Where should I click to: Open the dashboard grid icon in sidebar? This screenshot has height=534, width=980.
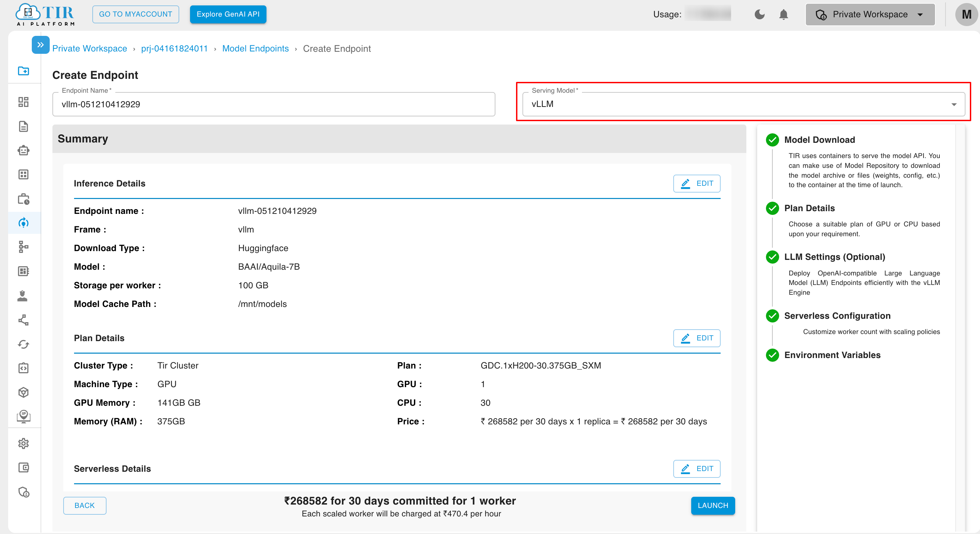(24, 102)
